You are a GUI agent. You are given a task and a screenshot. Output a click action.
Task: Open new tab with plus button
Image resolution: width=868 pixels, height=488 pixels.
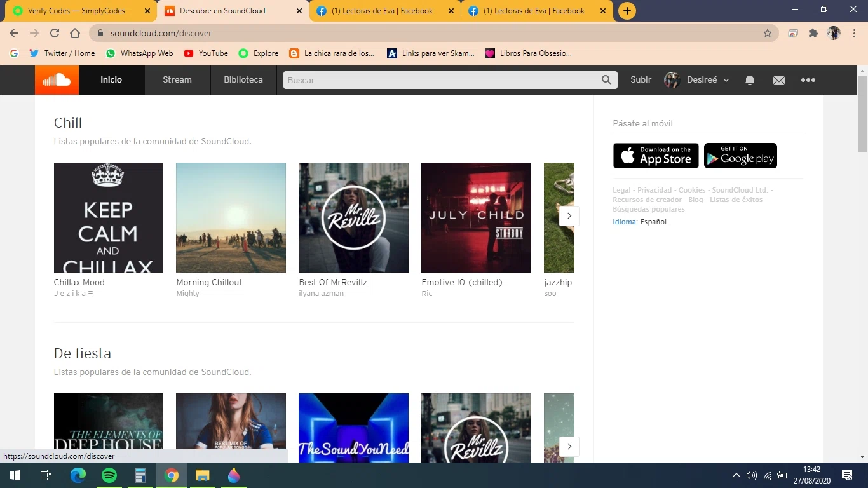coord(627,11)
